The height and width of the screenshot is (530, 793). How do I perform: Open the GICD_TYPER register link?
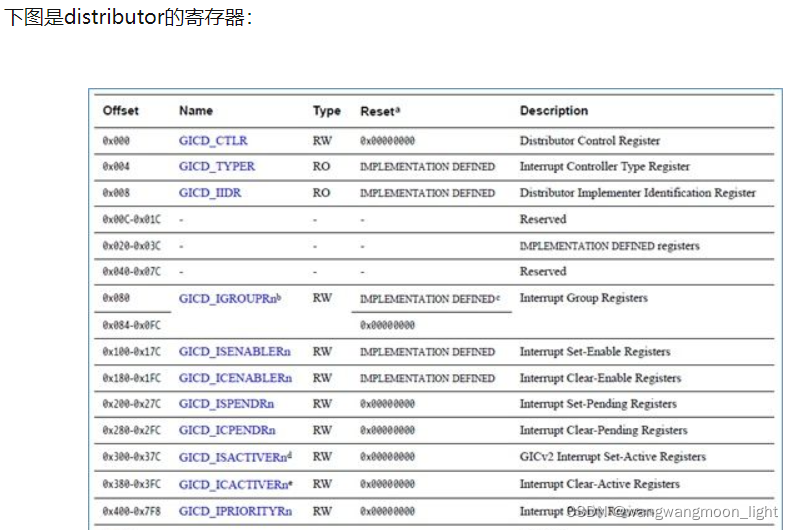point(216,166)
